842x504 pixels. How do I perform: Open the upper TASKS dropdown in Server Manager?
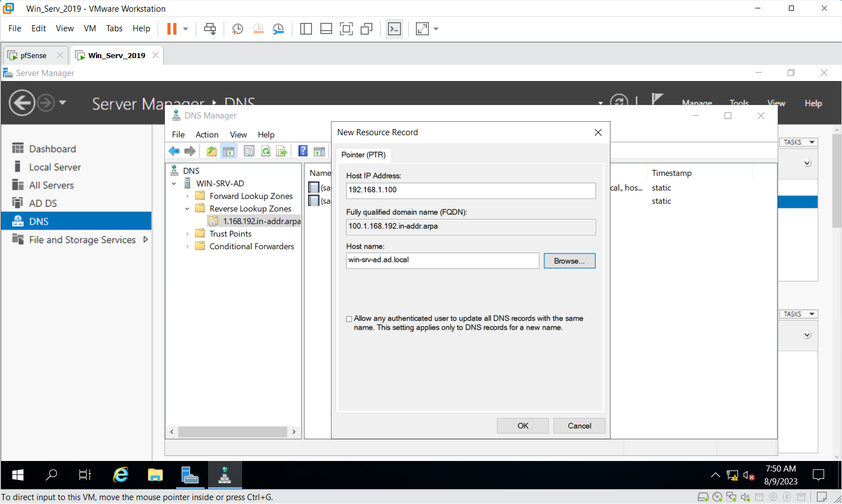(x=798, y=142)
